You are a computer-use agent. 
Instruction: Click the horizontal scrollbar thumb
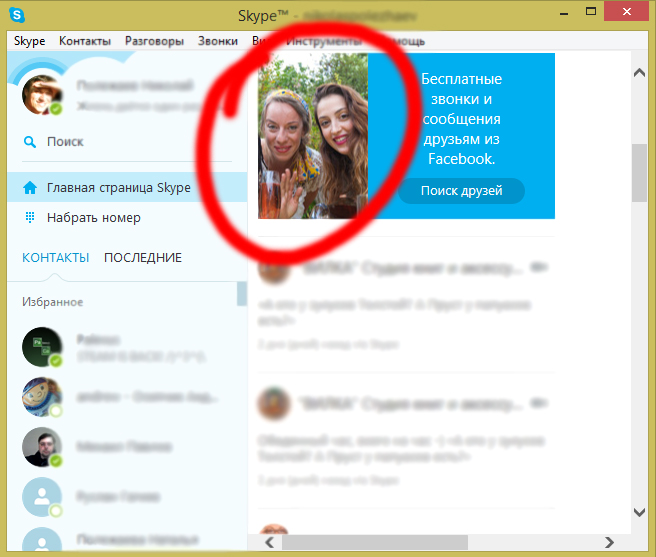point(375,543)
